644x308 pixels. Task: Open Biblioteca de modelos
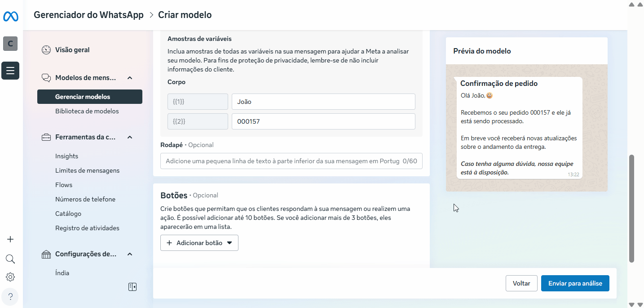click(x=87, y=111)
